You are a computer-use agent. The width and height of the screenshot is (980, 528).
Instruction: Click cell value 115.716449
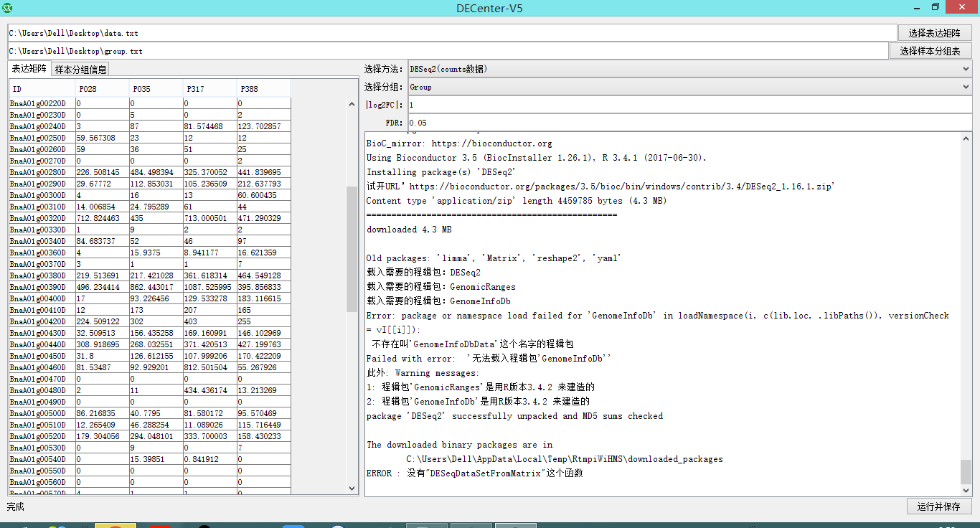[x=263, y=425]
